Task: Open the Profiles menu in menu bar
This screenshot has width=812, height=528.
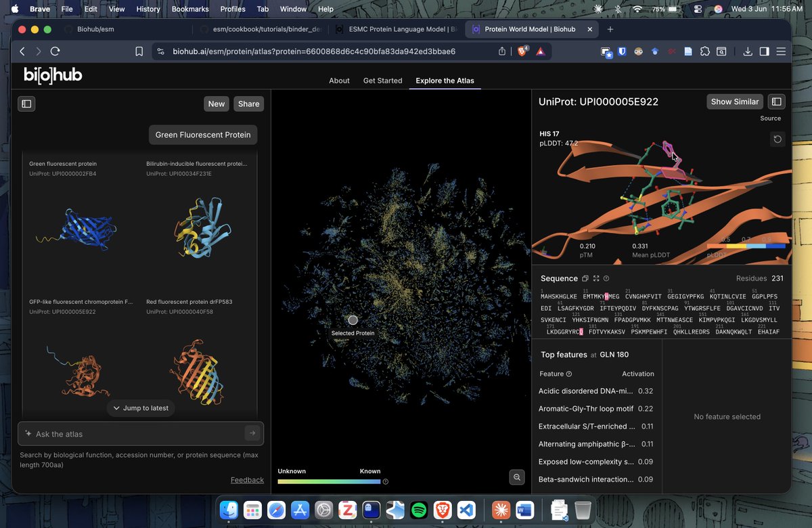Action: 233,9
